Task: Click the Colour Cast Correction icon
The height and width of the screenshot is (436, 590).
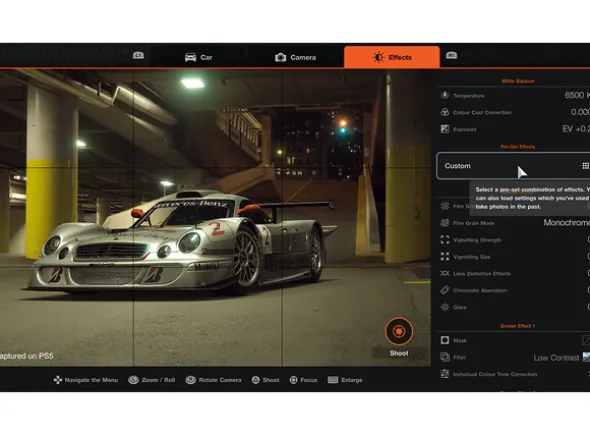Action: click(445, 112)
